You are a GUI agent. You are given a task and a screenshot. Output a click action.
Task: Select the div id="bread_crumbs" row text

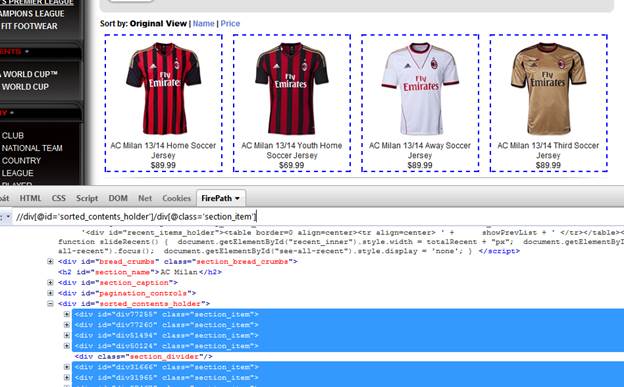pyautogui.click(x=178, y=262)
